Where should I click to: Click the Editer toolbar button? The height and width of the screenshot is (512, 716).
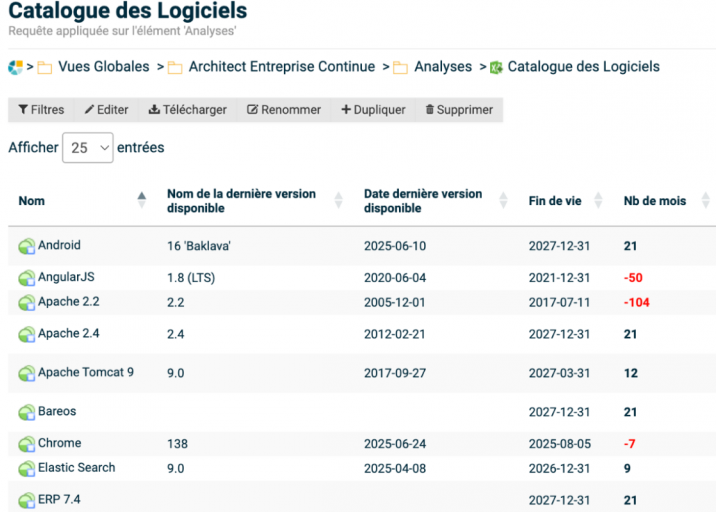106,110
